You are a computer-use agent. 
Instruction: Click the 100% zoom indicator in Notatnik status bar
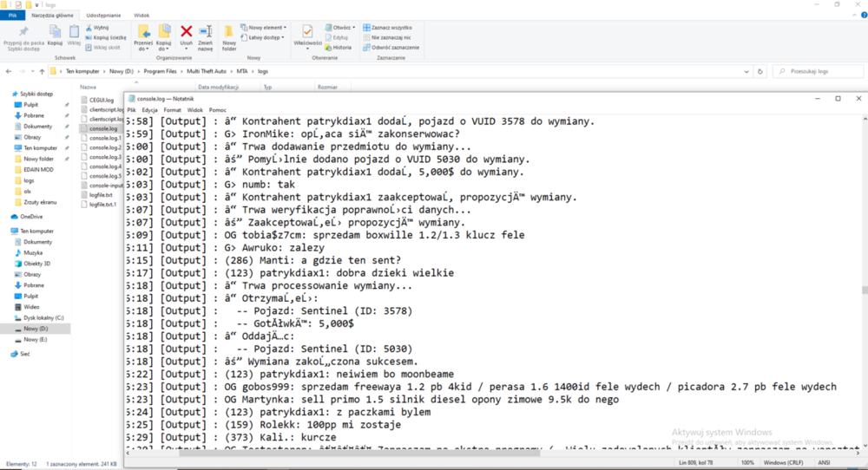click(x=747, y=463)
